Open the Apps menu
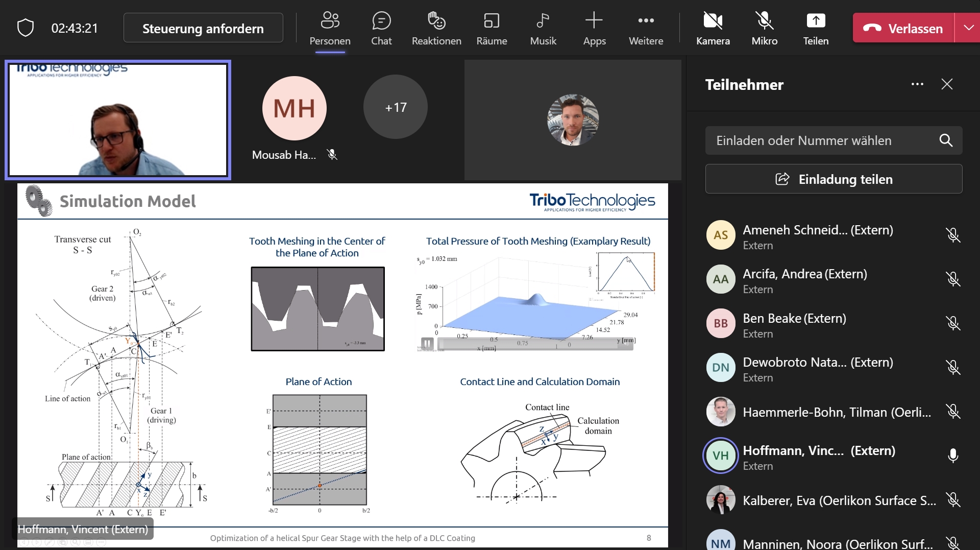The height and width of the screenshot is (550, 980). click(x=594, y=29)
